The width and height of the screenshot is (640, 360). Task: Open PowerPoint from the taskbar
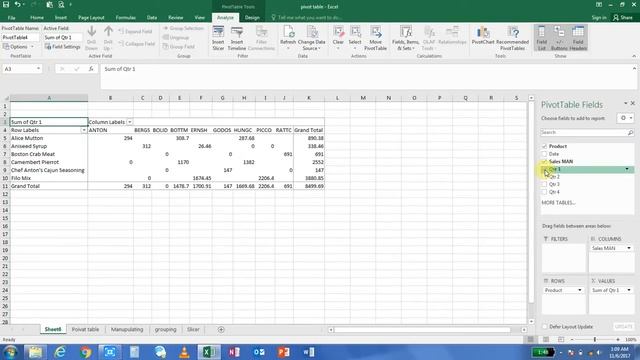[283, 352]
